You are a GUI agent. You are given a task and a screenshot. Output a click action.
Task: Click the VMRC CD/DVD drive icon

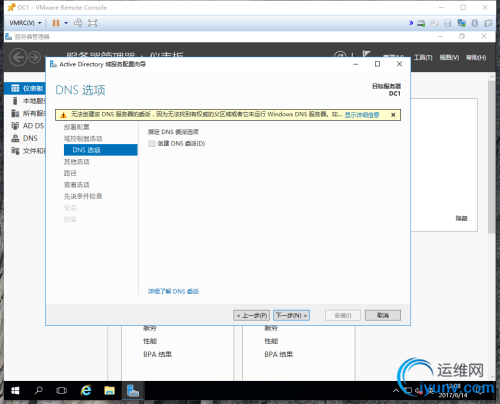[x=435, y=23]
